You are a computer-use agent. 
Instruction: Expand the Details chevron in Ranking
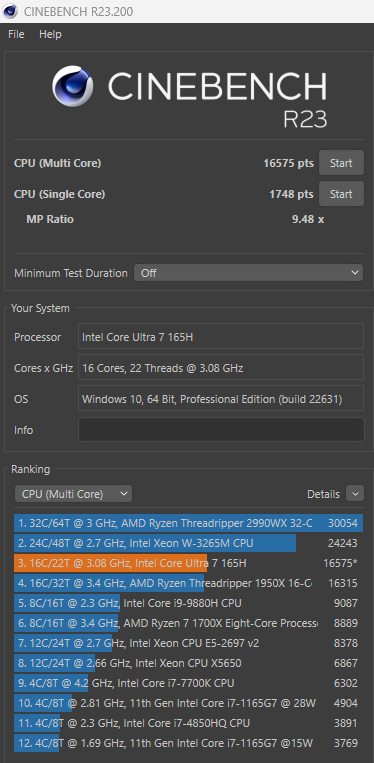click(355, 494)
